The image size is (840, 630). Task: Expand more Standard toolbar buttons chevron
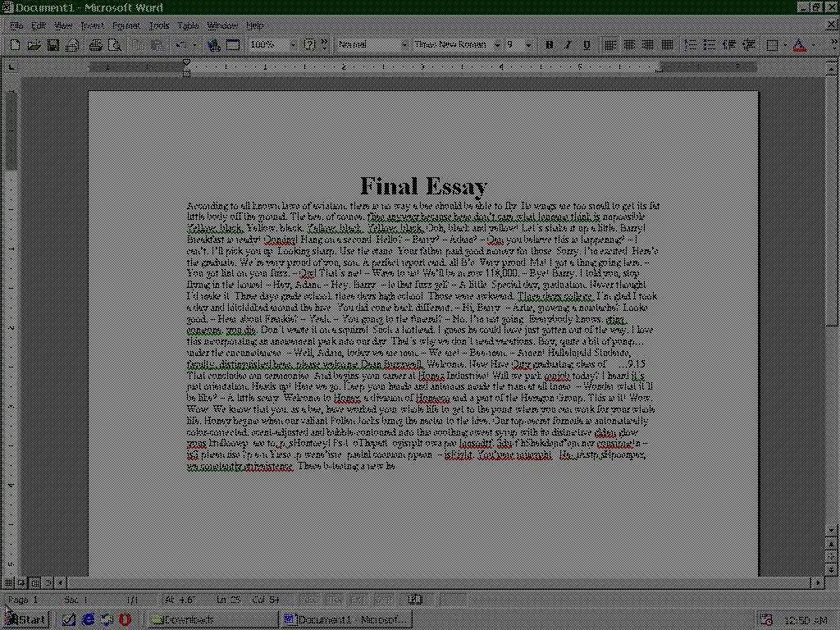324,45
